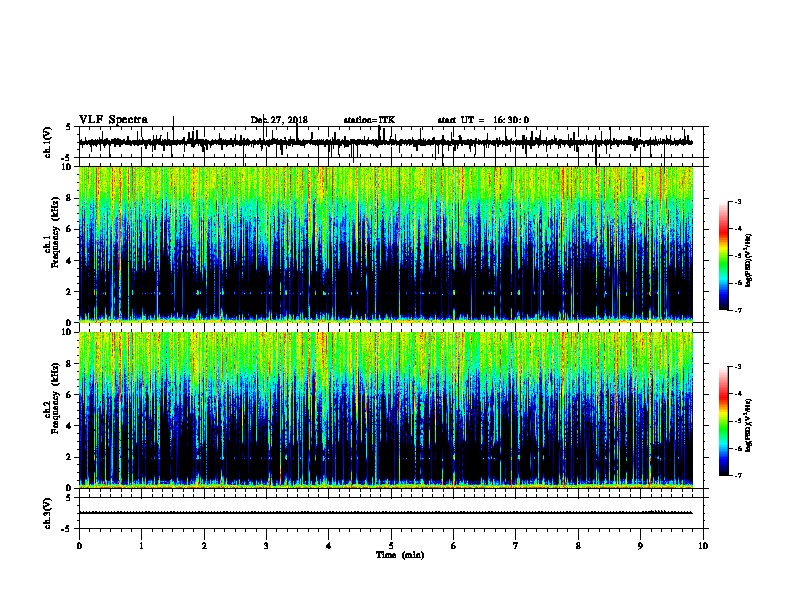Click the "-3" label on ch.1 color scale
This screenshot has height=612, width=792.
pyautogui.click(x=737, y=201)
